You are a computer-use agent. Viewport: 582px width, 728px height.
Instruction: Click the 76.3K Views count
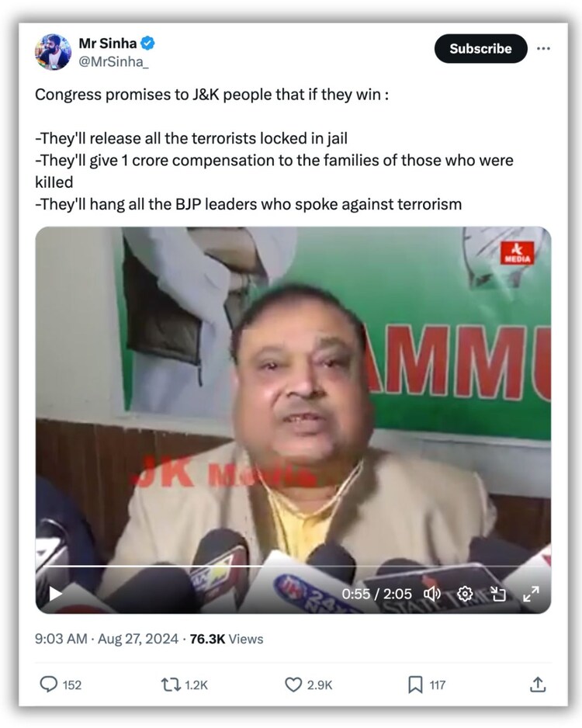click(226, 639)
